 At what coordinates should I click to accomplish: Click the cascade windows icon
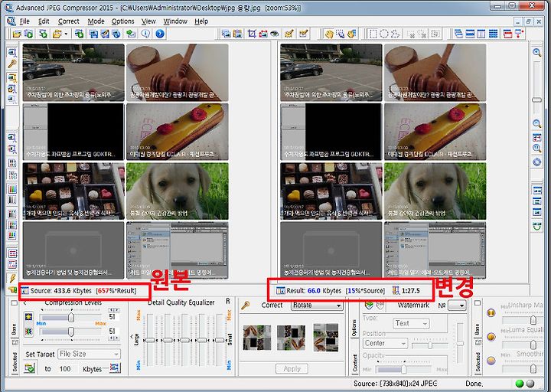(x=458, y=34)
